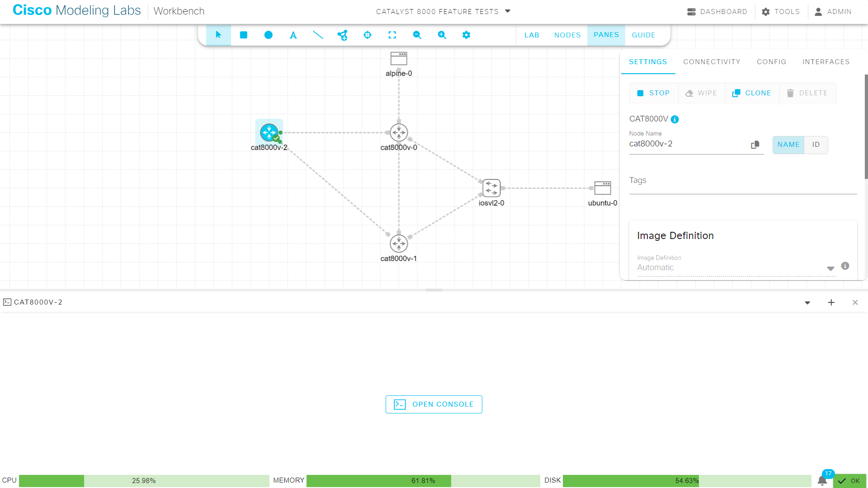Switch to the INTERFACES tab
The height and width of the screenshot is (488, 868).
coord(826,62)
